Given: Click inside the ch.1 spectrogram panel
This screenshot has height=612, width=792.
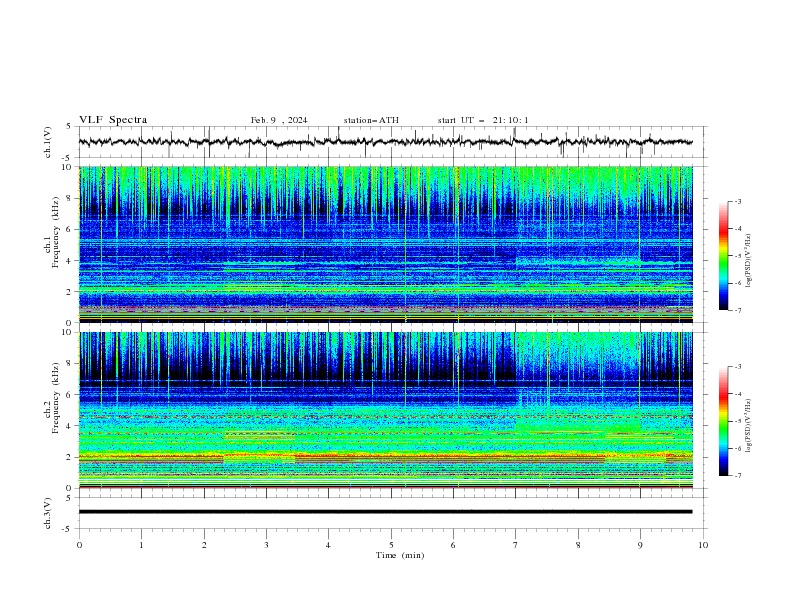Looking at the screenshot, I should (386, 244).
